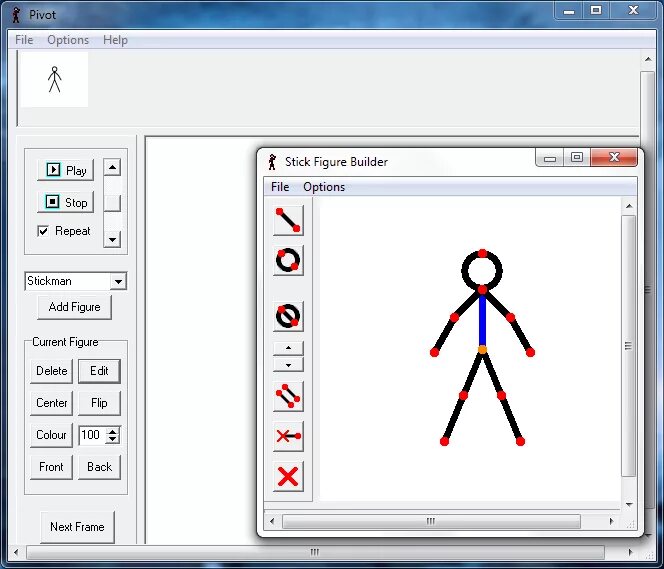This screenshot has width=664, height=569.
Task: Select the Duplicate segment tool
Action: 288,396
